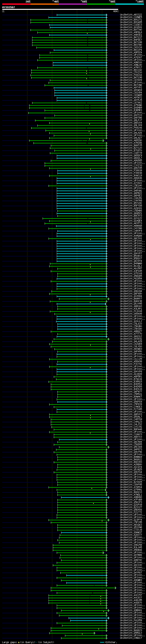The image size is (146, 644).
Task: Select hit UniRef100_C1MWE5
Action: 131,17
